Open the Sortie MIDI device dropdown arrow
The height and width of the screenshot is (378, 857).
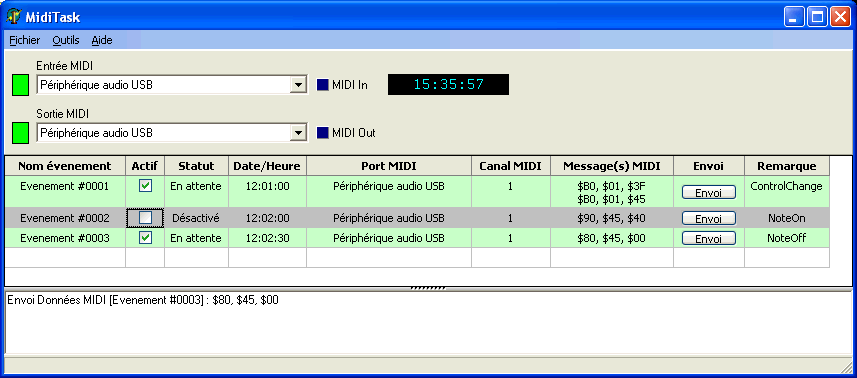pyautogui.click(x=298, y=133)
